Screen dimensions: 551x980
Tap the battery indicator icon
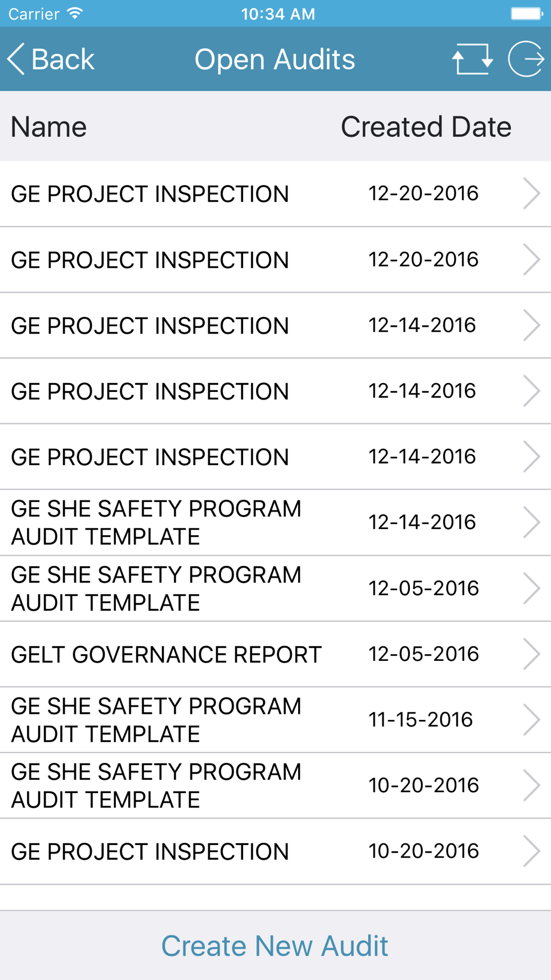click(527, 13)
